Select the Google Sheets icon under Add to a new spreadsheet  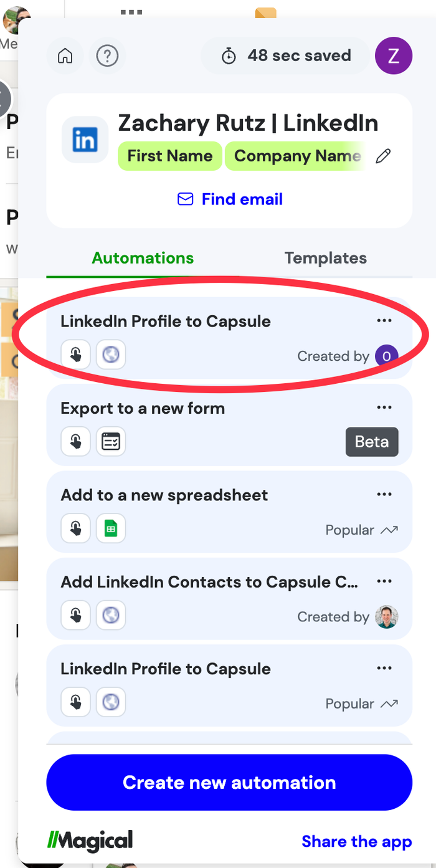tap(110, 528)
